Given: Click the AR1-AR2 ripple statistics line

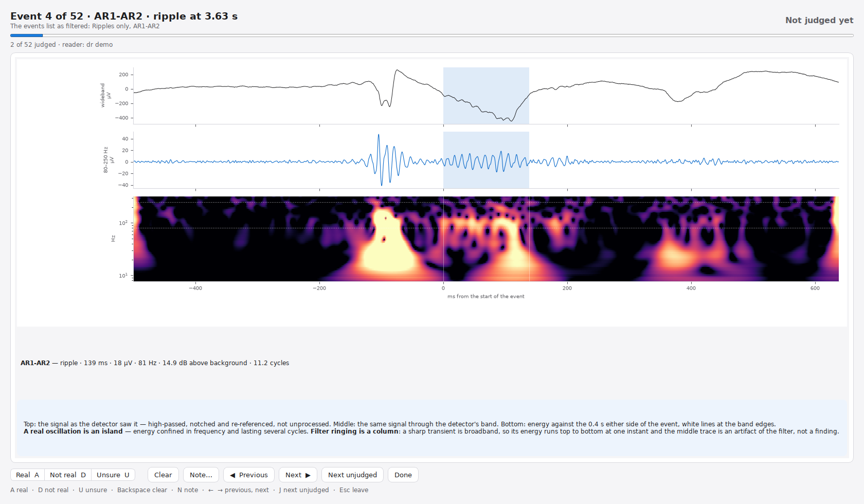Looking at the screenshot, I should tap(155, 363).
